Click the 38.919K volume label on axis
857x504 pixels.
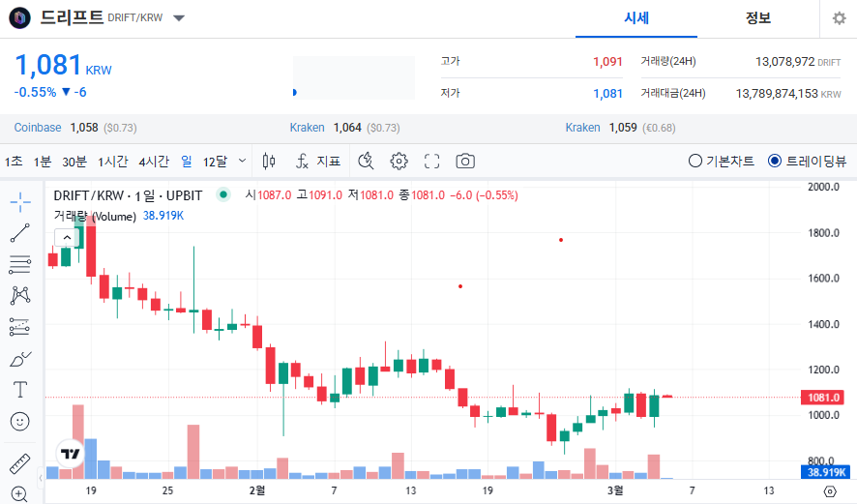tap(826, 472)
